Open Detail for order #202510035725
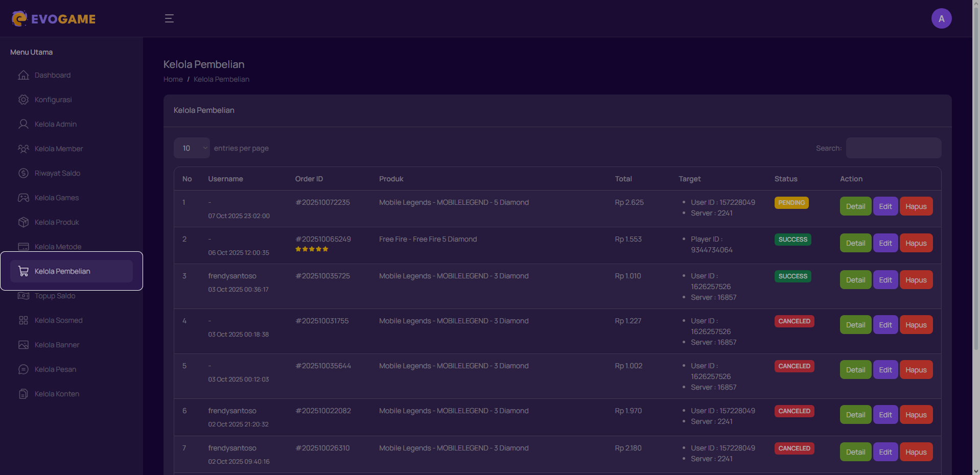This screenshot has height=475, width=980. (x=855, y=280)
